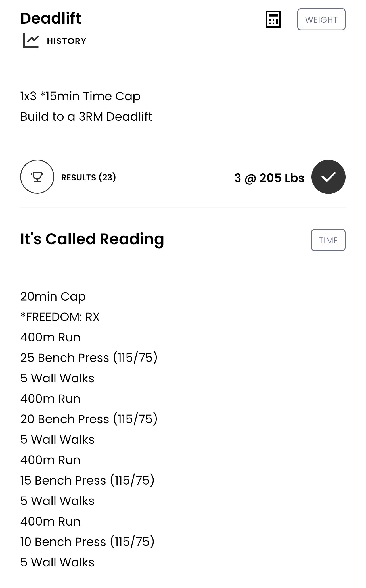Viewport: 366px width, 588px height.
Task: Tap the 20min Cap line
Action: click(53, 297)
